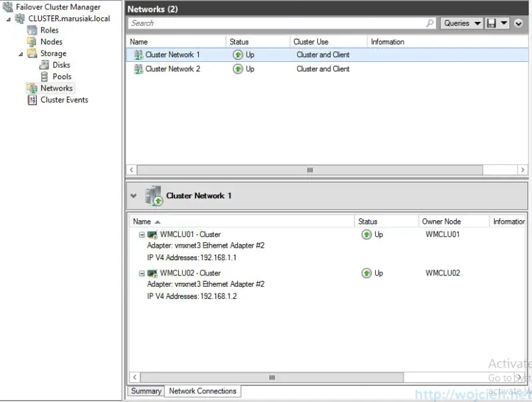Screen dimensions: 532x402
Task: Click the search magnifier icon
Action: (430, 23)
